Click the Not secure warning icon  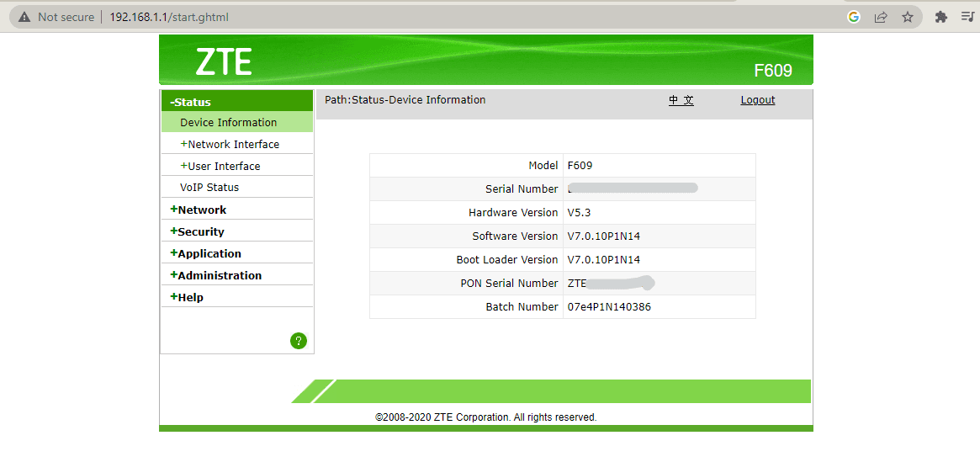(x=24, y=17)
